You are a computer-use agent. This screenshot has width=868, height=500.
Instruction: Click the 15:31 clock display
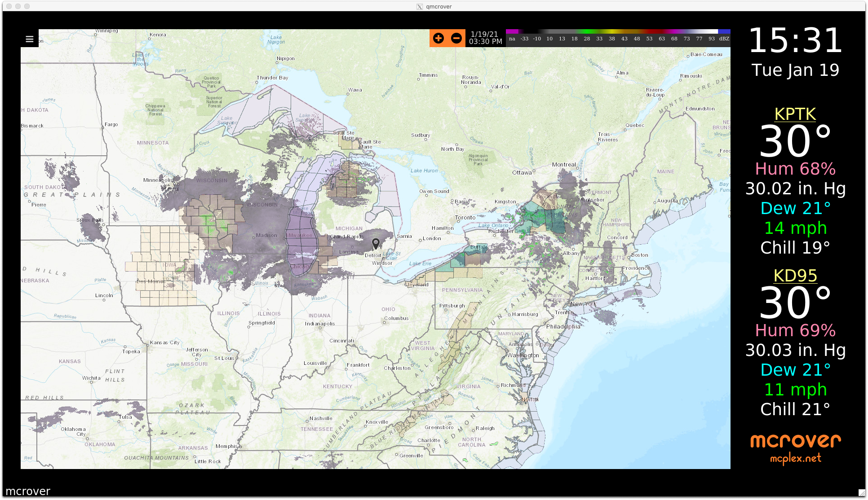795,41
